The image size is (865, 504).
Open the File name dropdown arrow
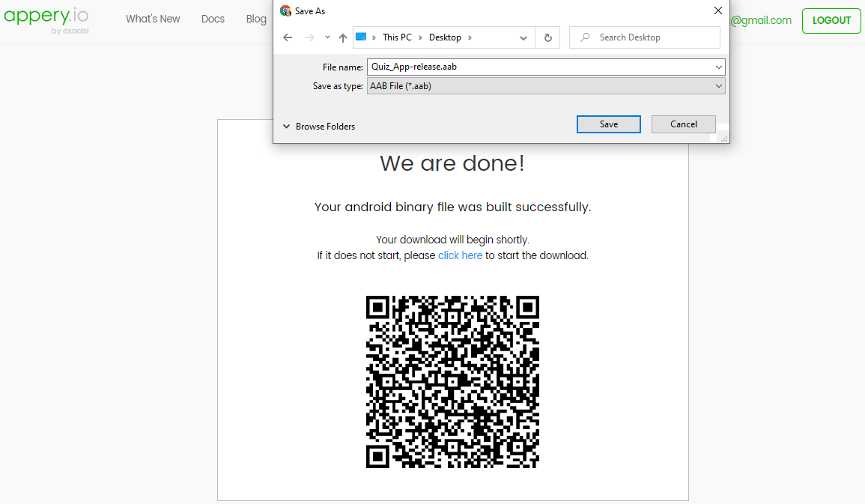[x=718, y=67]
